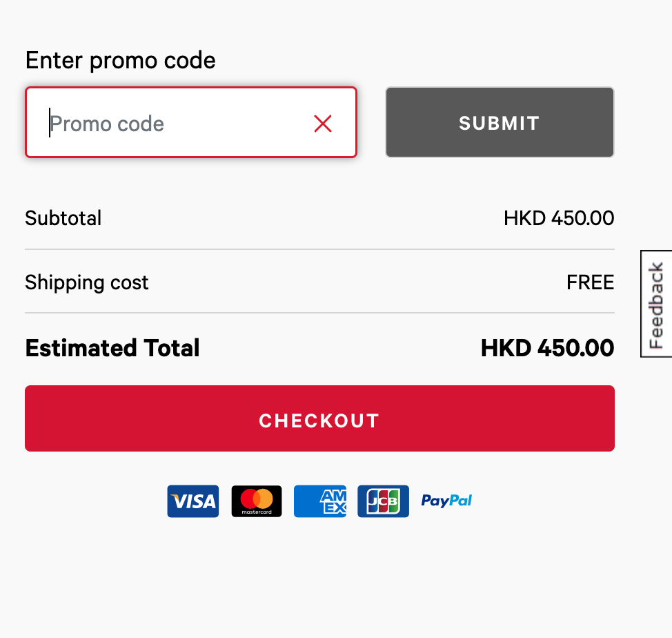Viewport: 672px width, 638px height.
Task: Click the JCB card icon
Action: pos(383,501)
